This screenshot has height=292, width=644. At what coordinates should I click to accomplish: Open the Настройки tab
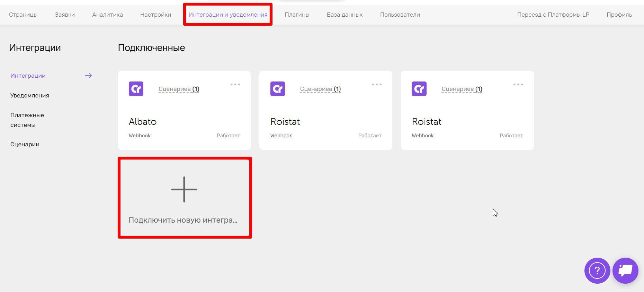pyautogui.click(x=155, y=15)
